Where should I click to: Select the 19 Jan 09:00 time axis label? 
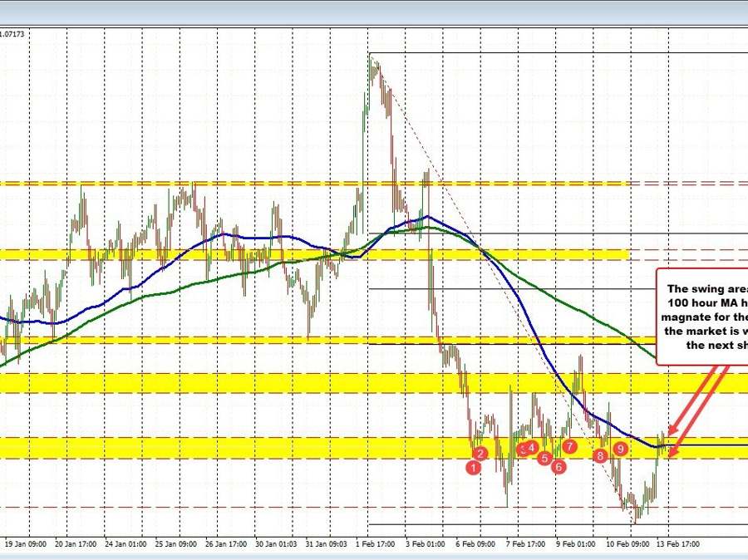pyautogui.click(x=23, y=544)
